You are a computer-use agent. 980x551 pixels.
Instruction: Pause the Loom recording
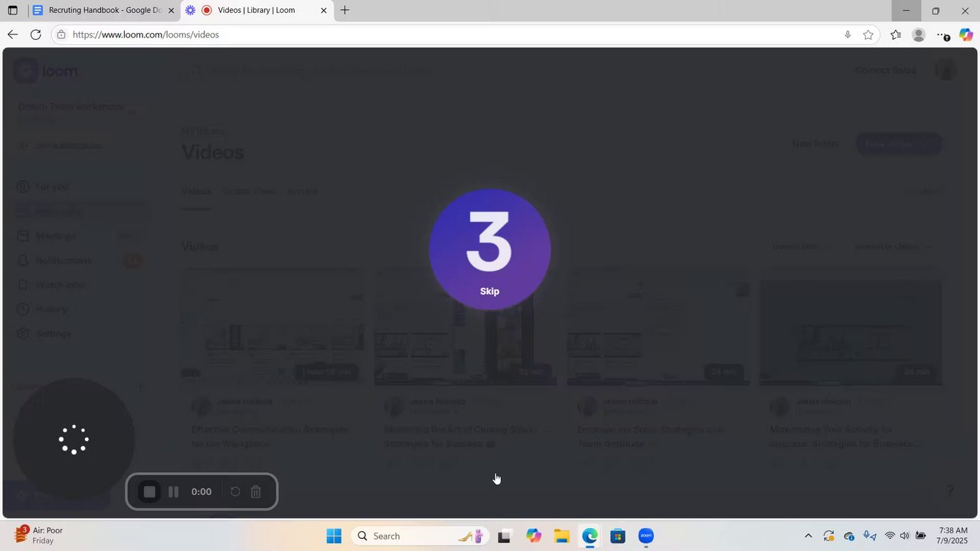[174, 492]
